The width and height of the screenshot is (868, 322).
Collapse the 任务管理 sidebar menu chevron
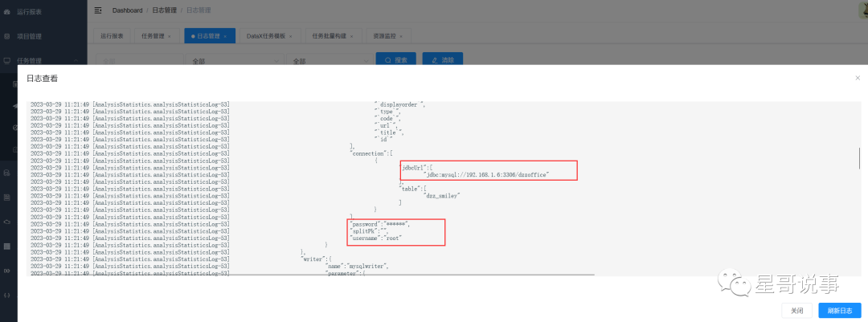(x=76, y=60)
